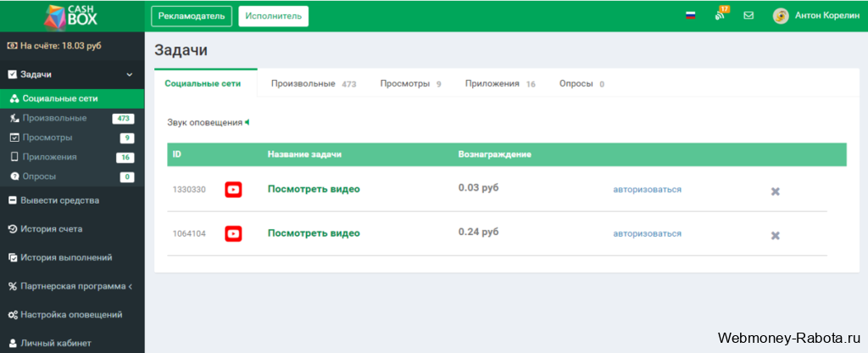Click the Антон Корелин username
This screenshot has height=353, width=868.
pyautogui.click(x=827, y=16)
